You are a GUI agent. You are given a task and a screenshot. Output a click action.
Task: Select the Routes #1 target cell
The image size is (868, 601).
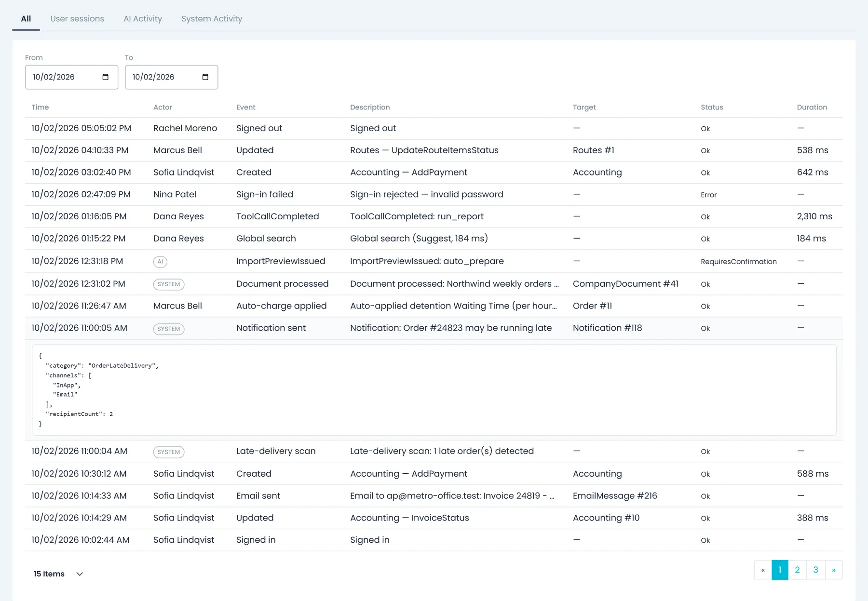pyautogui.click(x=594, y=150)
